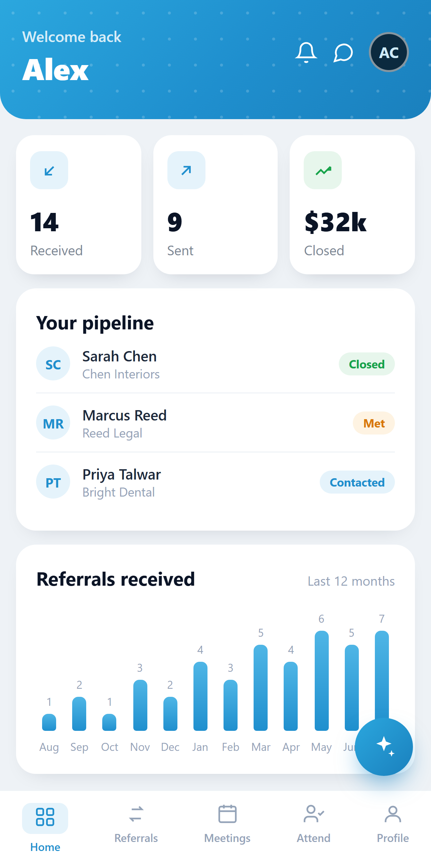Click the Closed trend-up icon

323,170
